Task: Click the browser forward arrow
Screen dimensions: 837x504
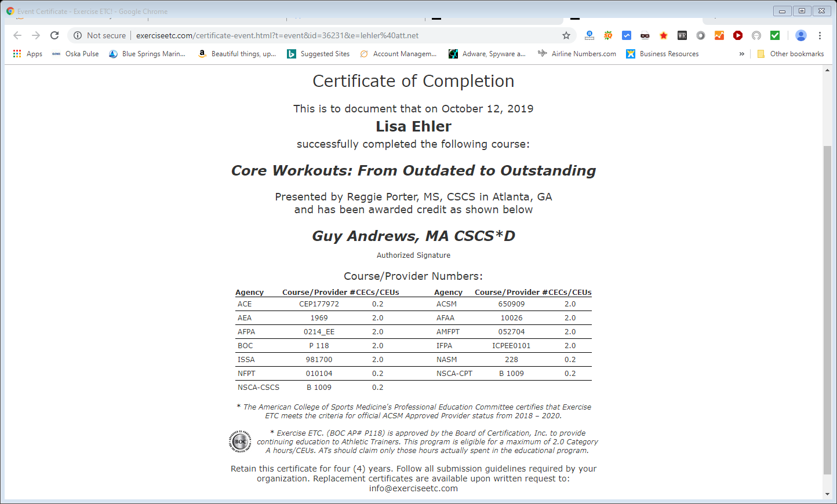Action: [36, 35]
